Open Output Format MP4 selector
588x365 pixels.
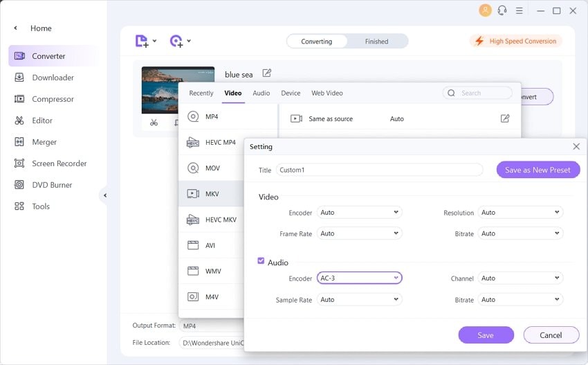pyautogui.click(x=212, y=326)
